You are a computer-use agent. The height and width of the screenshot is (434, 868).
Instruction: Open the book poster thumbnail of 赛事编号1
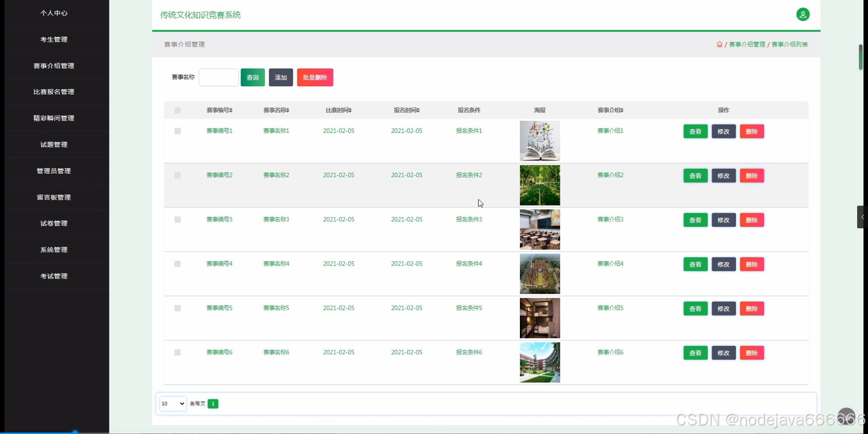pyautogui.click(x=540, y=141)
